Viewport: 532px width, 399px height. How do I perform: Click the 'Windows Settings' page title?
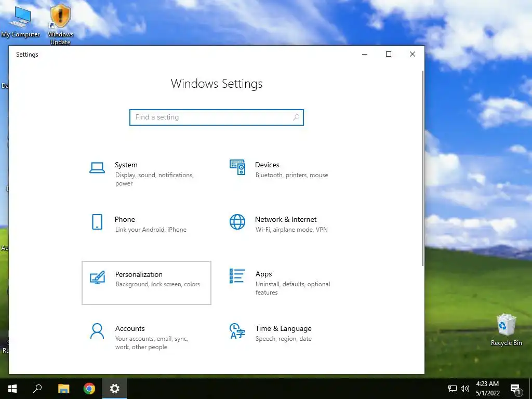pyautogui.click(x=217, y=84)
